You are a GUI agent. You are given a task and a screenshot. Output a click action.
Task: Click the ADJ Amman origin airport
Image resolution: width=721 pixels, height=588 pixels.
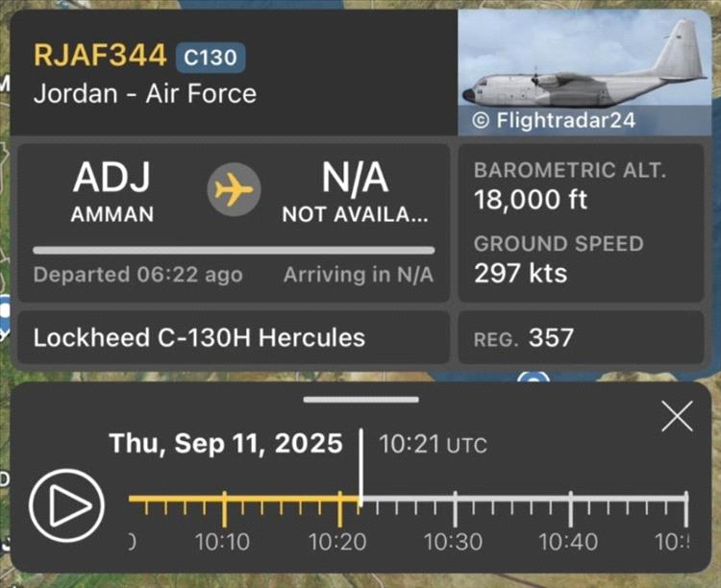point(112,192)
